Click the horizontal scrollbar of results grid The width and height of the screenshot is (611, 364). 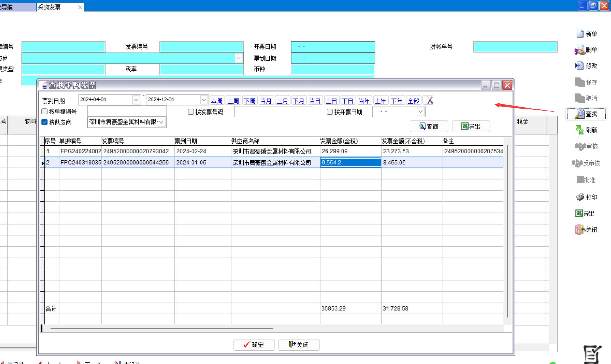pos(162,328)
